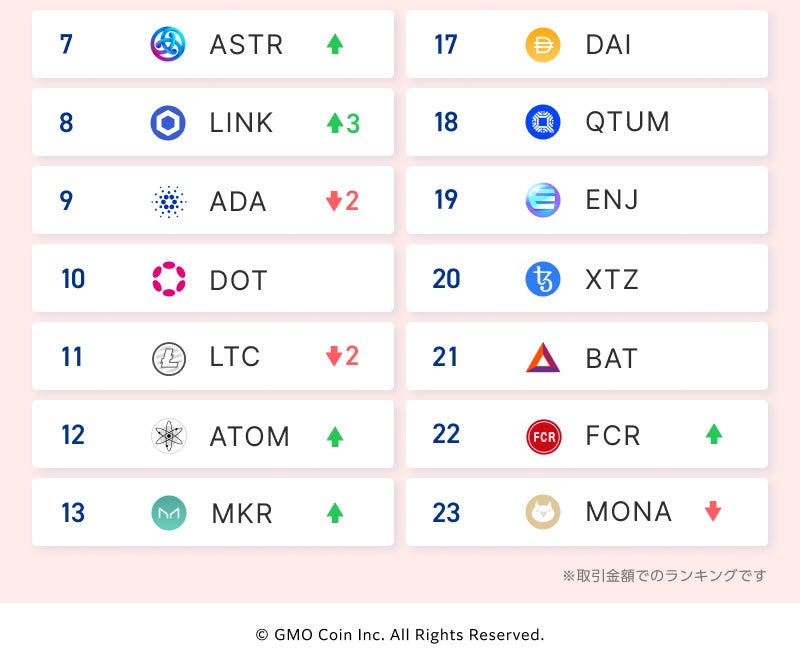The height and width of the screenshot is (666, 800).
Task: Click the BAT triangle icon
Action: pos(543,357)
